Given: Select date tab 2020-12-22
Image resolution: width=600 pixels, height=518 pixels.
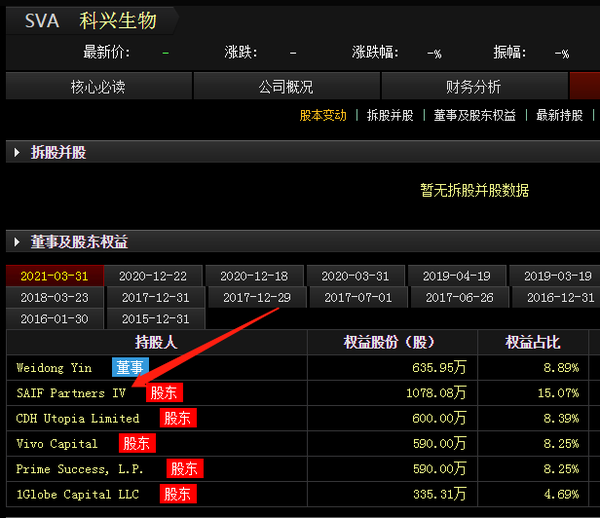Looking at the screenshot, I should [x=153, y=276].
